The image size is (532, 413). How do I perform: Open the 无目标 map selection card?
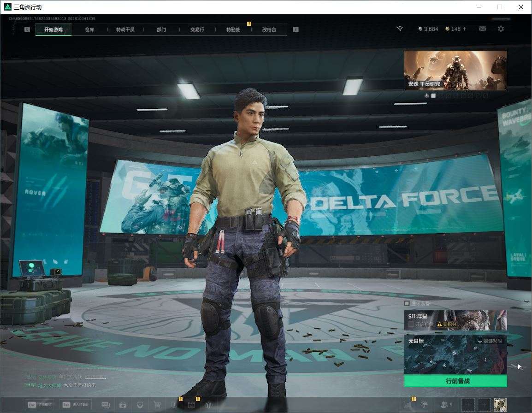[455, 354]
